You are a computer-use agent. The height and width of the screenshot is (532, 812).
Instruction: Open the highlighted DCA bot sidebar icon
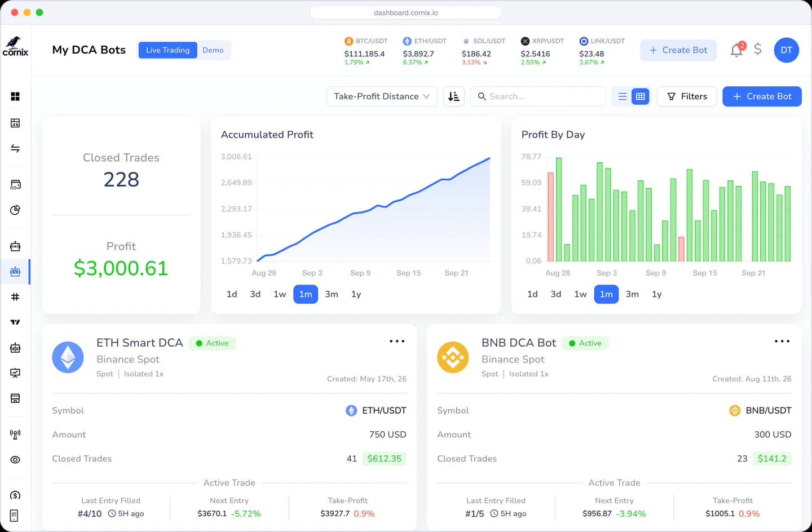(15, 272)
